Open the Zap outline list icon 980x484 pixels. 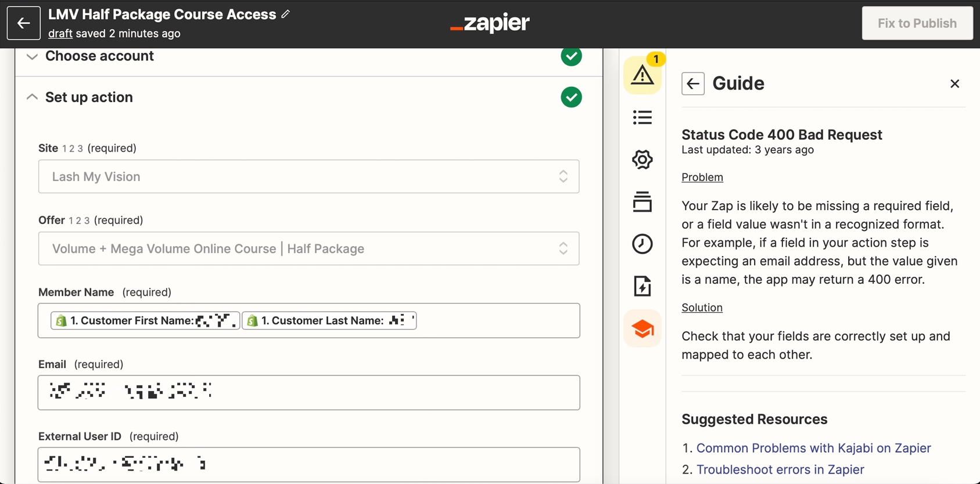642,117
